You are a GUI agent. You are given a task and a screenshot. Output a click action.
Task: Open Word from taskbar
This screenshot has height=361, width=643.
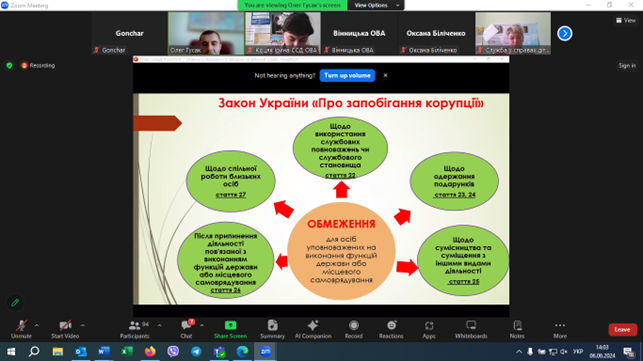click(104, 352)
